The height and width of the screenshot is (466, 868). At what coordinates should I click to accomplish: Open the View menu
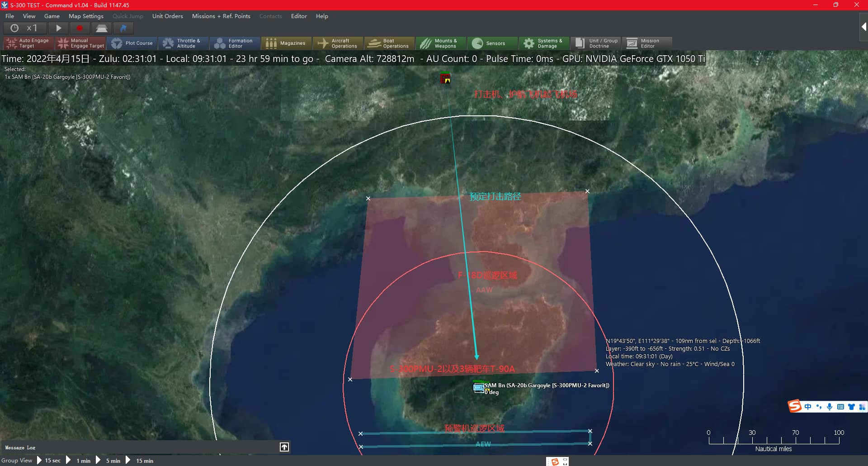[x=29, y=16]
